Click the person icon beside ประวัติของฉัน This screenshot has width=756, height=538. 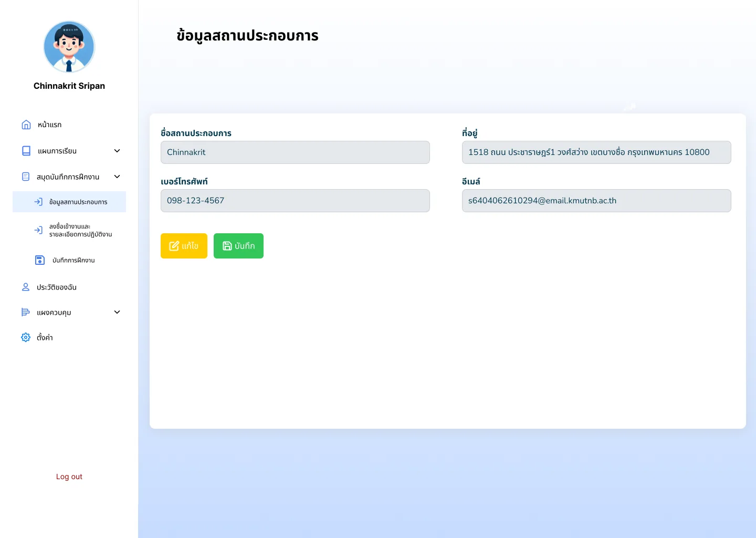click(x=26, y=287)
